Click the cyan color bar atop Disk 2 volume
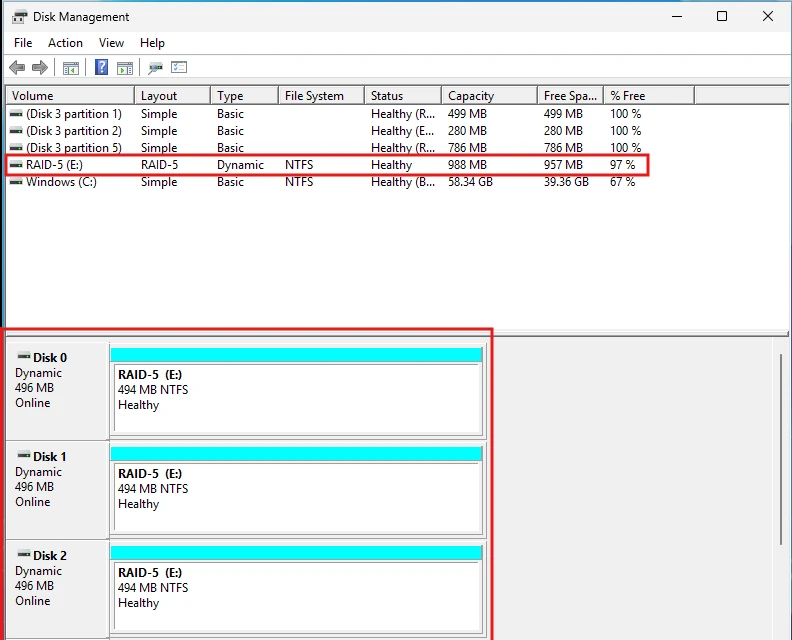This screenshot has width=792, height=640. [x=296, y=553]
